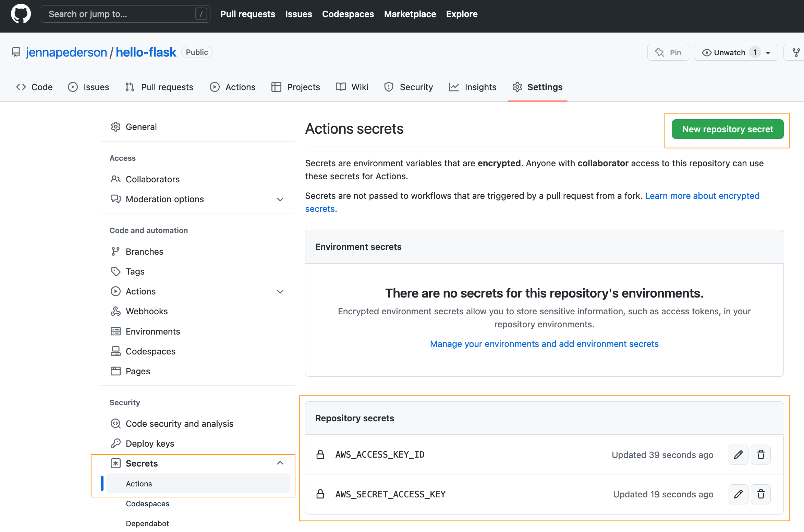
Task: Delete the AWS_ACCESS_KEY_ID secret
Action: 761,455
